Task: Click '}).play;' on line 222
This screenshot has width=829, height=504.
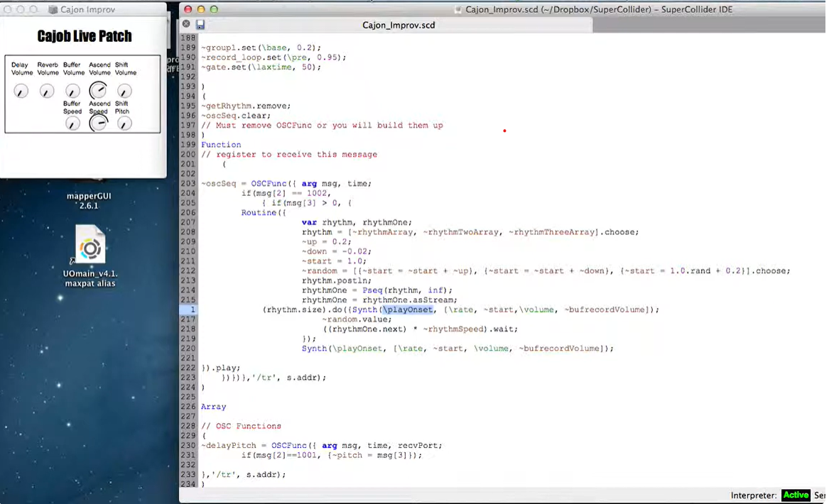Action: (x=221, y=368)
